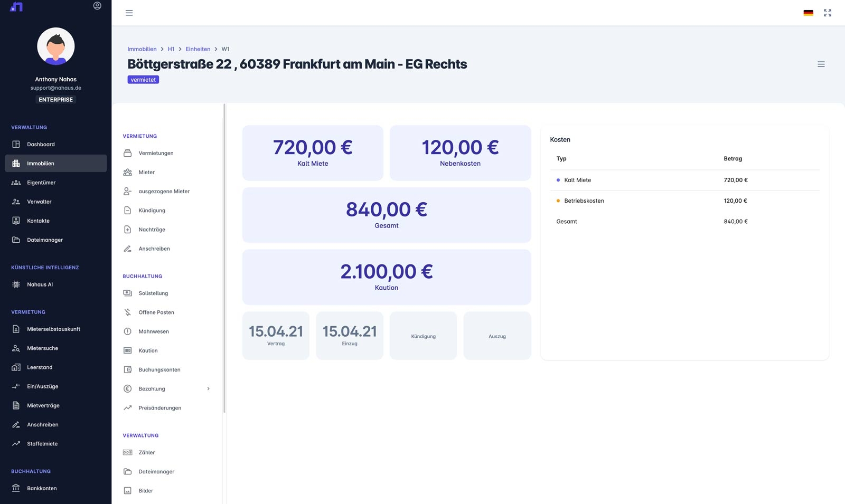Open Kündigung document icon
The image size is (845, 504).
click(x=127, y=211)
